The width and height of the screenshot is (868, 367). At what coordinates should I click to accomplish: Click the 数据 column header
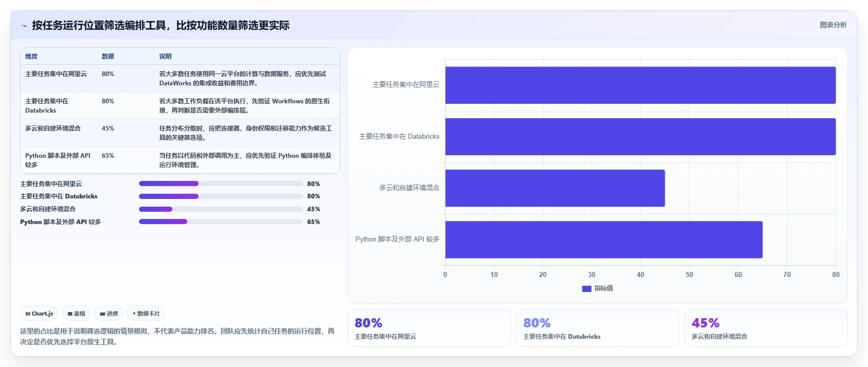point(108,57)
